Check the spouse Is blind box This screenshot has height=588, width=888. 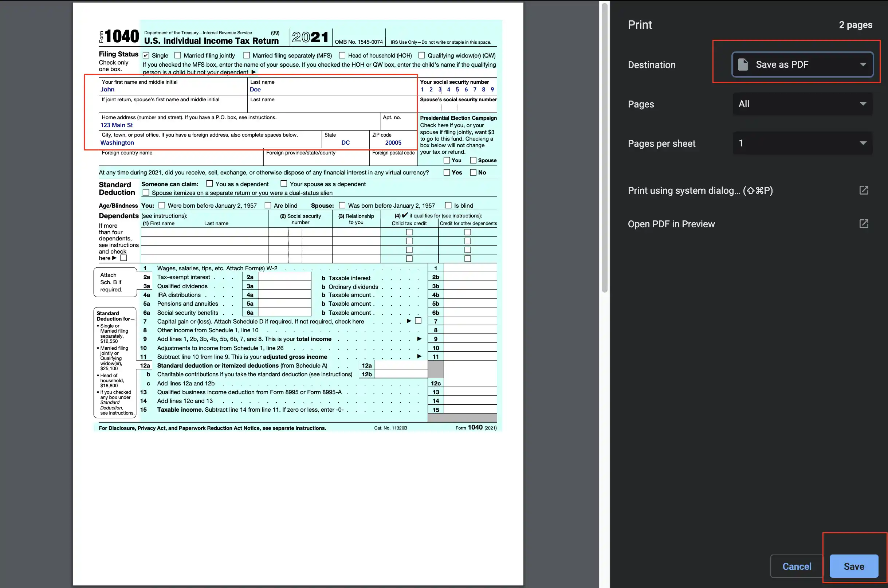pyautogui.click(x=448, y=205)
